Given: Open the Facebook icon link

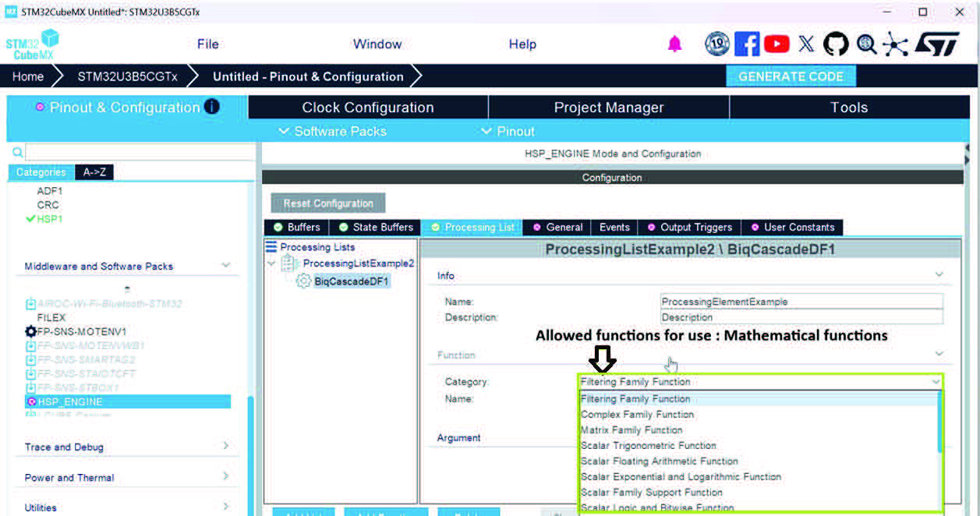Looking at the screenshot, I should point(747,44).
